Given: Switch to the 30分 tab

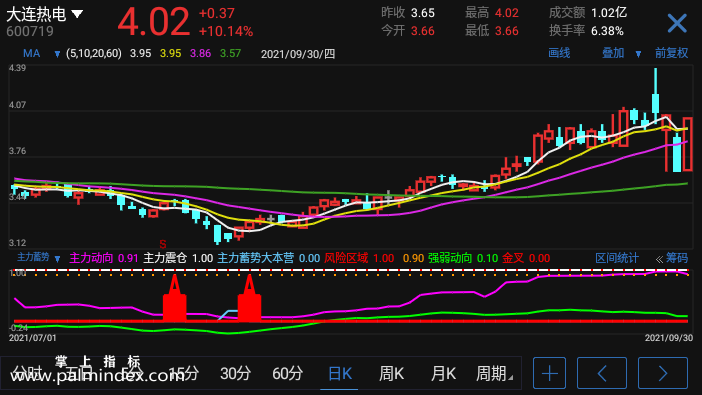Looking at the screenshot, I should 235,373.
